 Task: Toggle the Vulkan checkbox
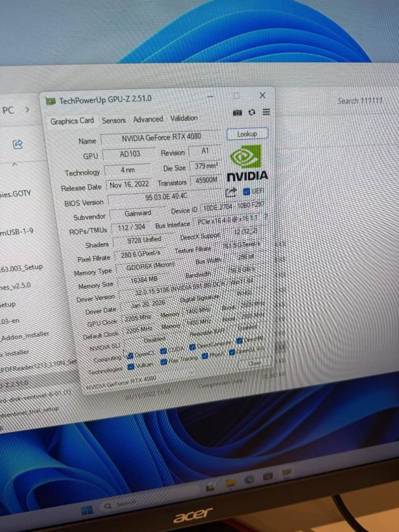[x=131, y=367]
